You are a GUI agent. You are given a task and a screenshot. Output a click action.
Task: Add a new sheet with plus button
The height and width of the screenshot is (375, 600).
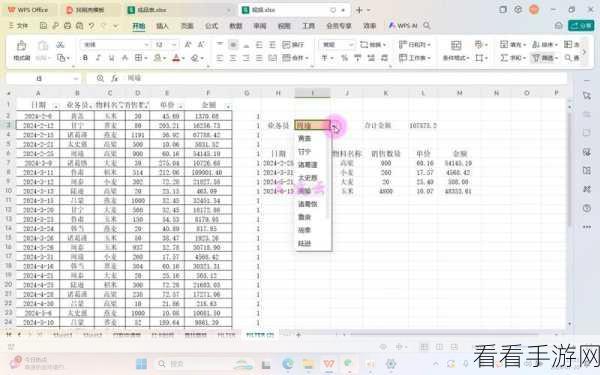(x=298, y=335)
